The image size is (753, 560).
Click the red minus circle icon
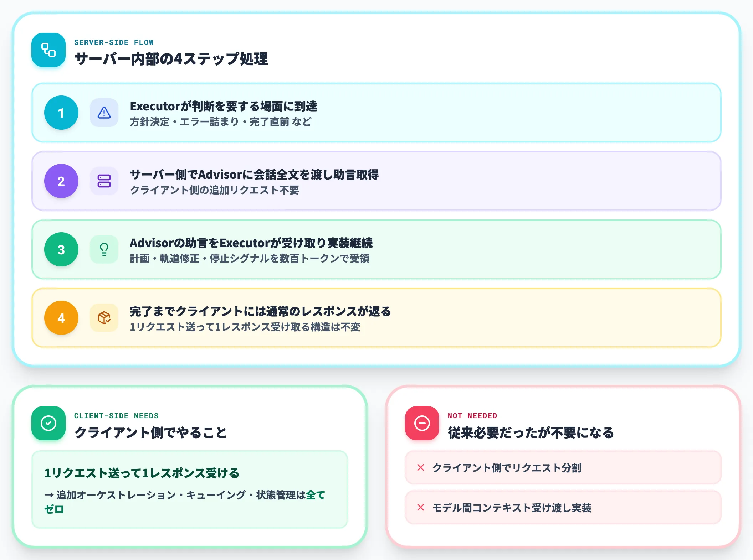pos(422,423)
